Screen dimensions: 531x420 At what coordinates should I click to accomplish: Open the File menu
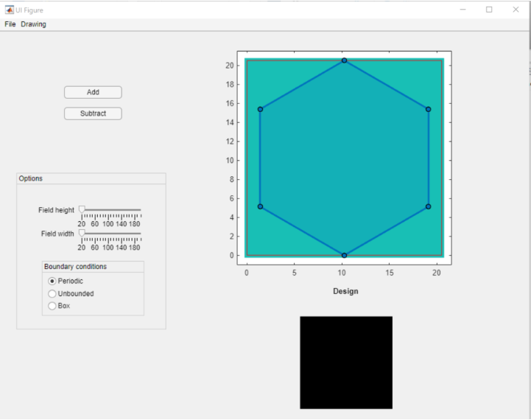[10, 24]
